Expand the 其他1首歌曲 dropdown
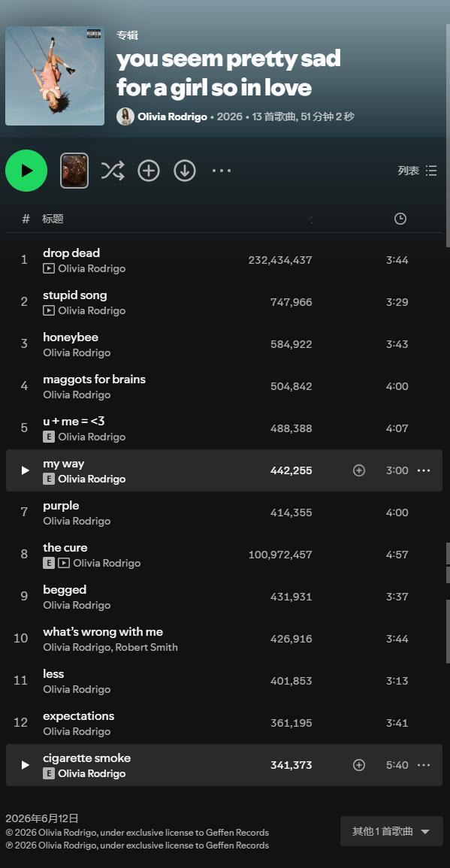The height and width of the screenshot is (868, 450). click(392, 831)
